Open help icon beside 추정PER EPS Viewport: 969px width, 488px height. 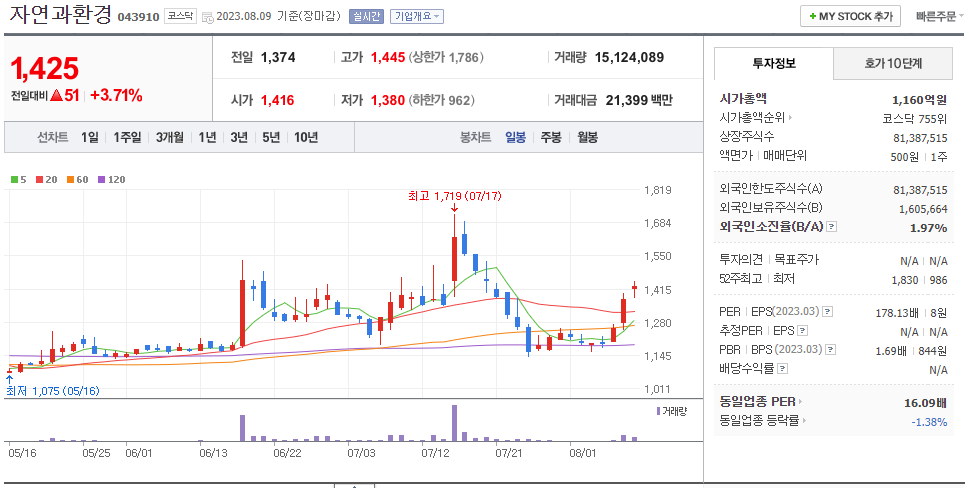tap(802, 331)
